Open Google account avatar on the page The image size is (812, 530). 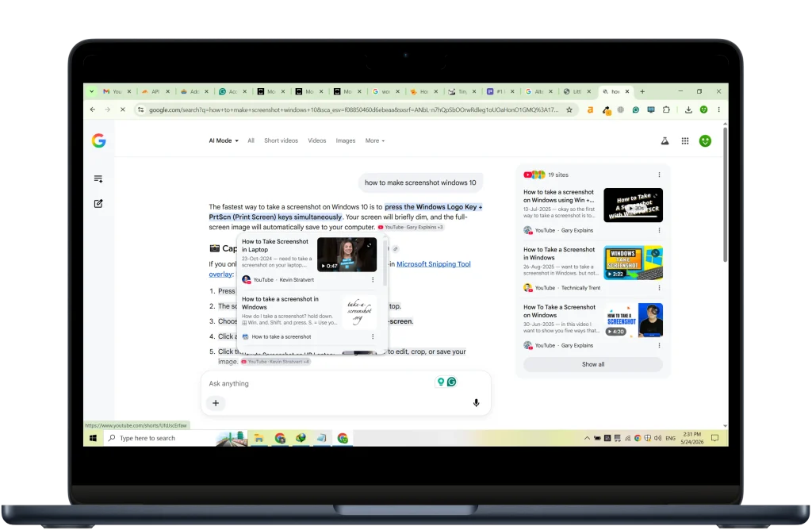click(x=705, y=141)
